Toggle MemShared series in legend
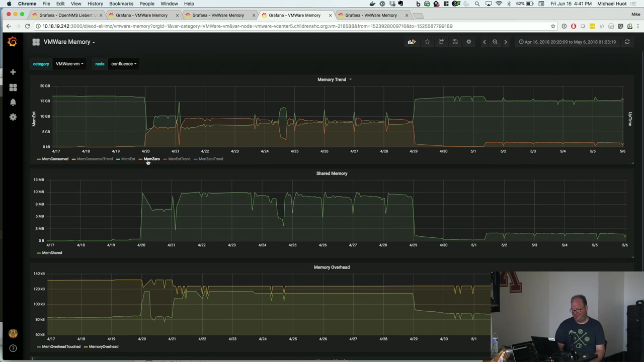 coord(52,253)
